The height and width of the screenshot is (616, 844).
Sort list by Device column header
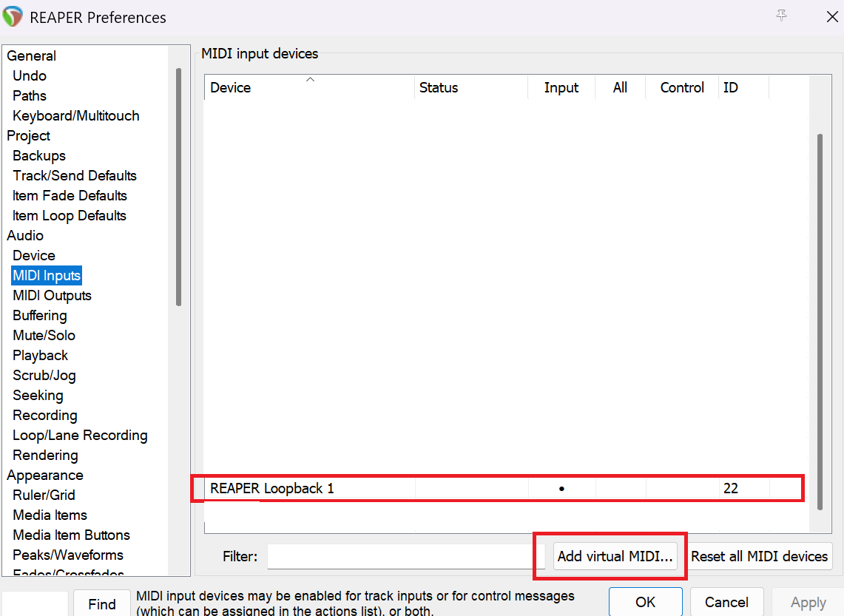point(309,88)
